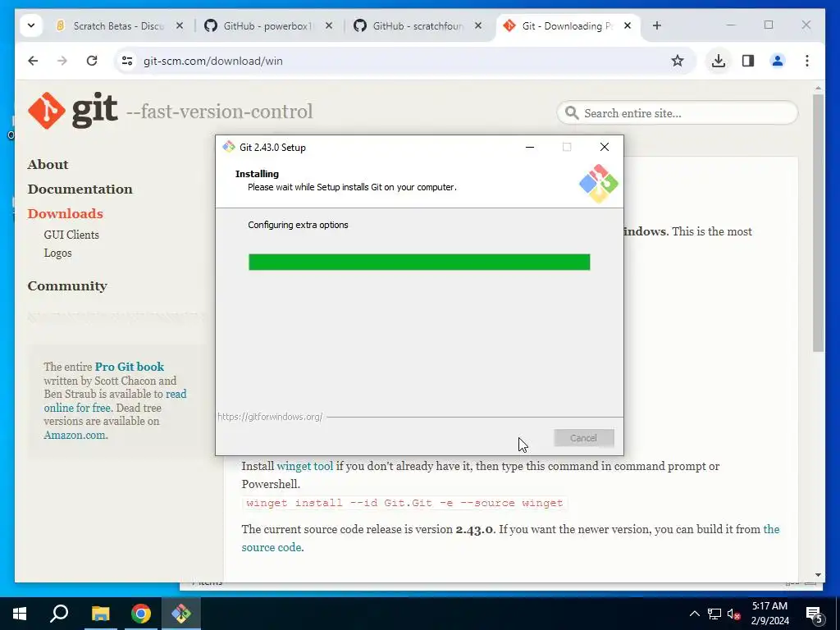This screenshot has width=840, height=630.
Task: Close the Scratch Betas tab
Action: (x=180, y=25)
